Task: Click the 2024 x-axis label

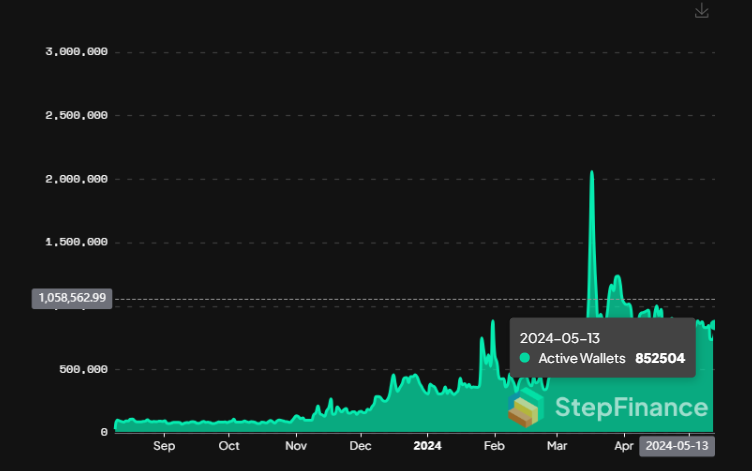Action: [427, 446]
